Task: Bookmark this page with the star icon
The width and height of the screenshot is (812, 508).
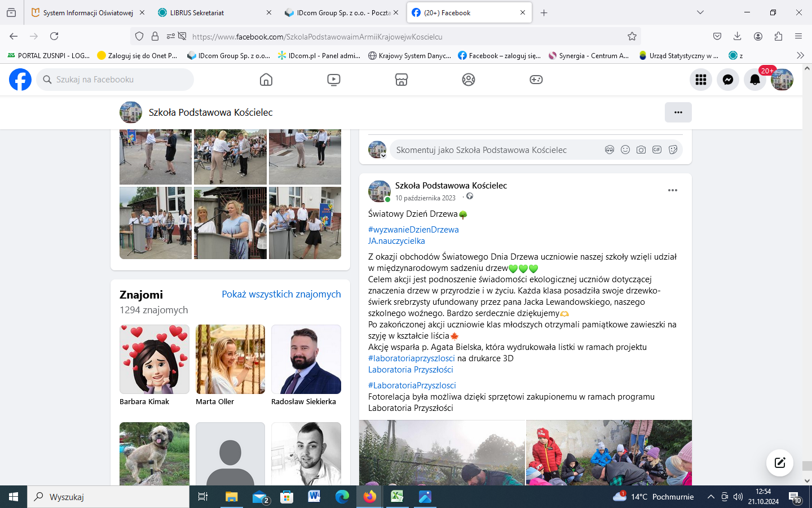Action: tap(632, 36)
